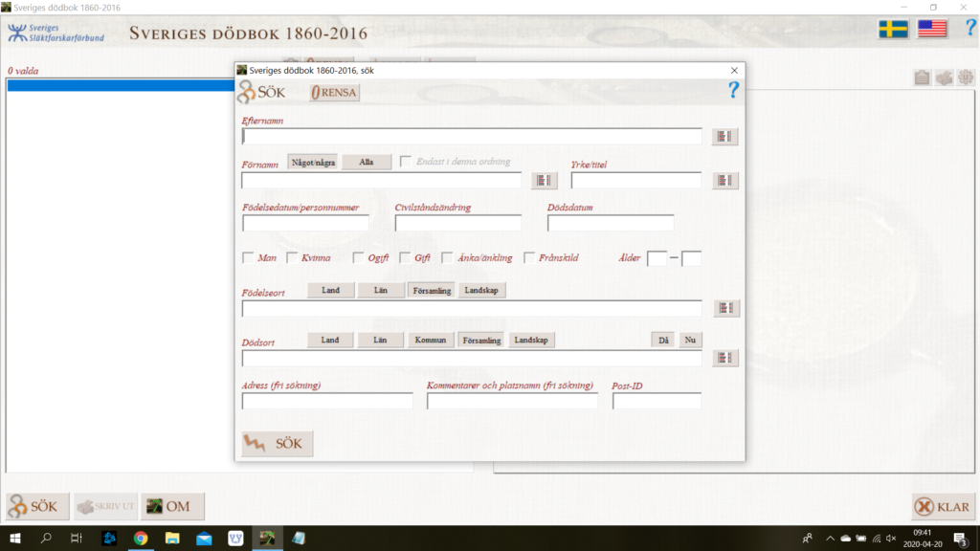Check the Kvinna checkbox
Image resolution: width=980 pixels, height=551 pixels.
pyautogui.click(x=292, y=258)
